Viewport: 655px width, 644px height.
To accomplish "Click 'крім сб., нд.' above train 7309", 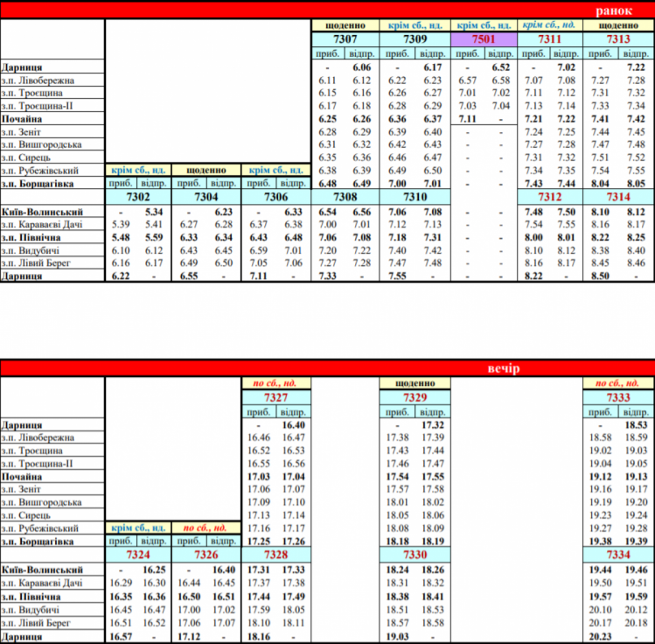I will point(415,25).
